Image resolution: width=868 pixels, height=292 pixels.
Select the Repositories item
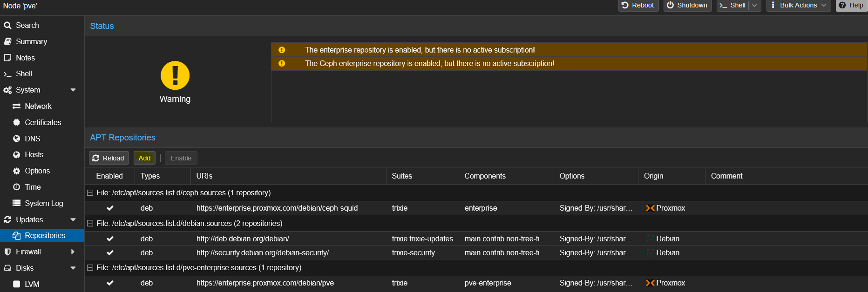coord(42,235)
